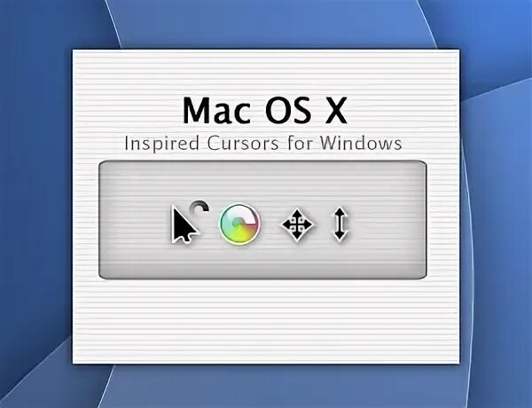
Task: Click the rainbow spinning wait wheel
Action: [x=240, y=224]
